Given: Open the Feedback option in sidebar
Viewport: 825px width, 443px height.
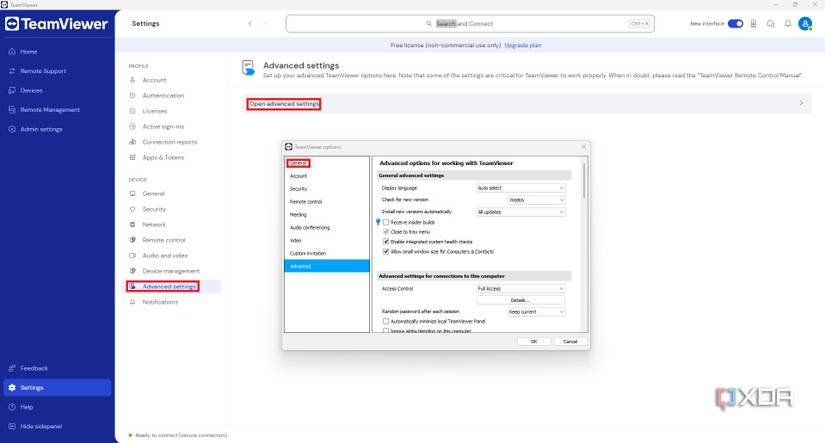Looking at the screenshot, I should click(34, 368).
